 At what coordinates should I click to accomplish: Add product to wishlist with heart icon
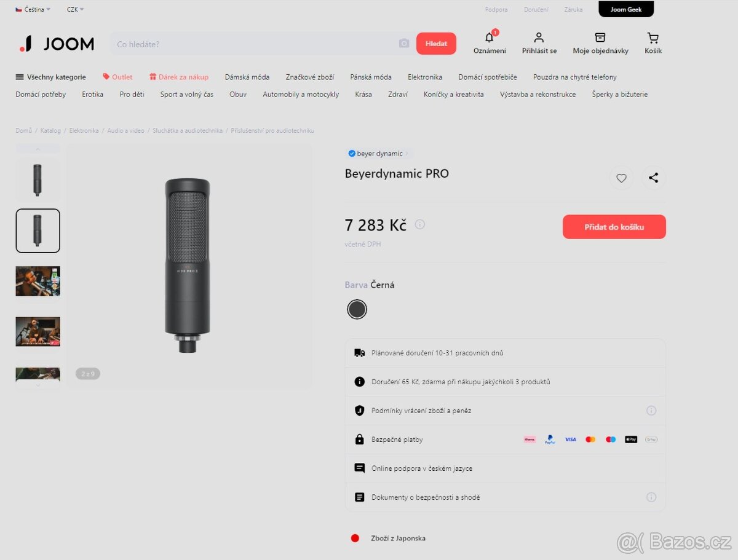click(x=621, y=178)
